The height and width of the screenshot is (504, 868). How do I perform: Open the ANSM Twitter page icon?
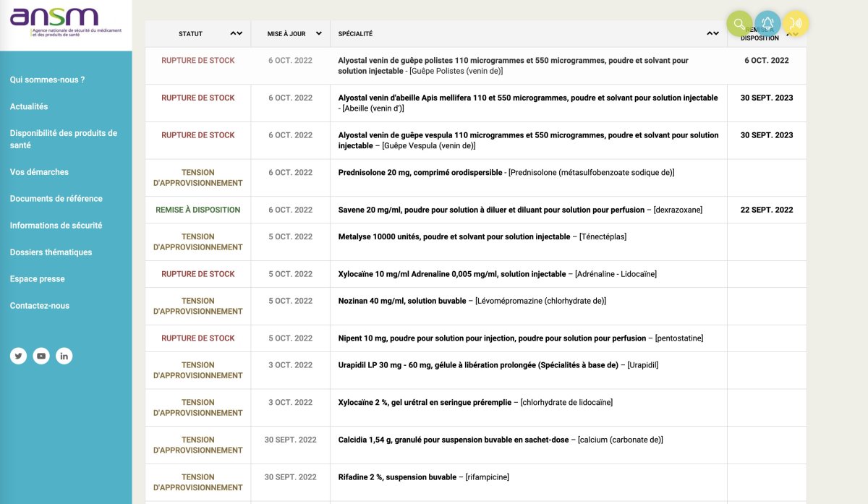pyautogui.click(x=18, y=356)
